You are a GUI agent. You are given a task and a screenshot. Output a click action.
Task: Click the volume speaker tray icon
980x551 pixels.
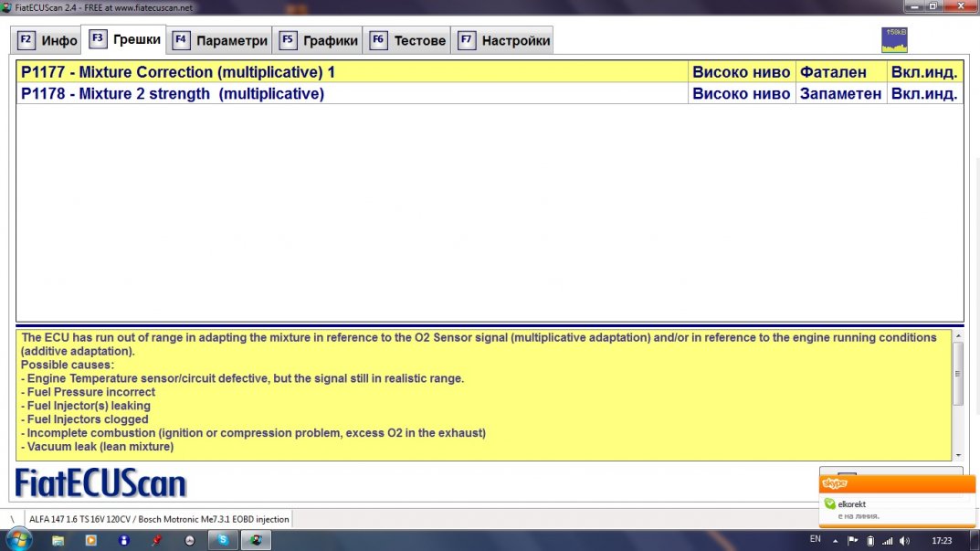pos(904,540)
